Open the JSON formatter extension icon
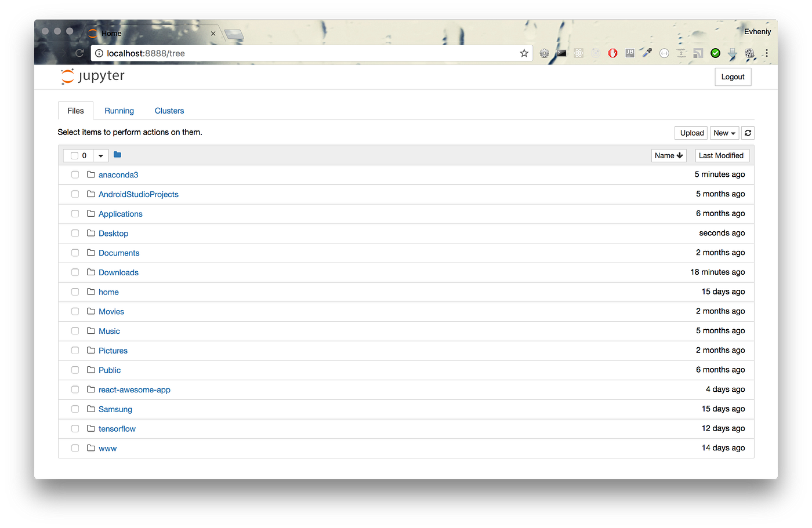Viewport: 812px width, 528px height. [664, 53]
